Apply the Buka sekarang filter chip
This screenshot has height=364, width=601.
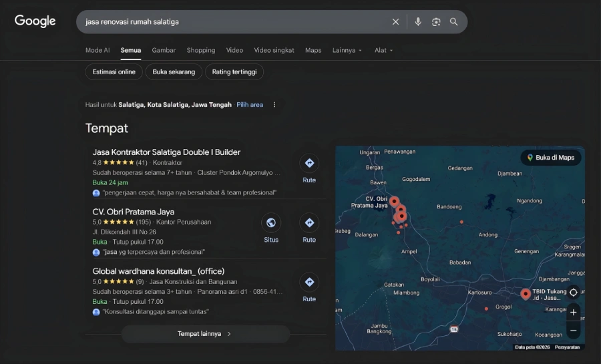174,71
